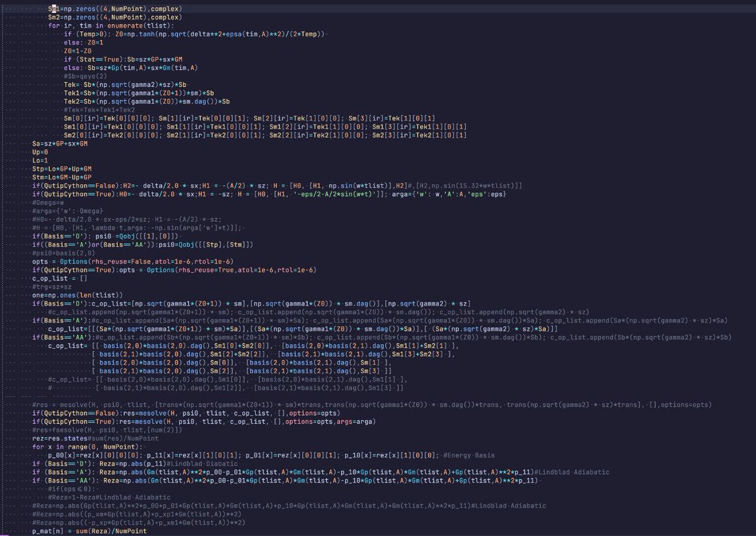Click the 'Stp=Lo*GP+Up*GM' line

click(x=62, y=169)
